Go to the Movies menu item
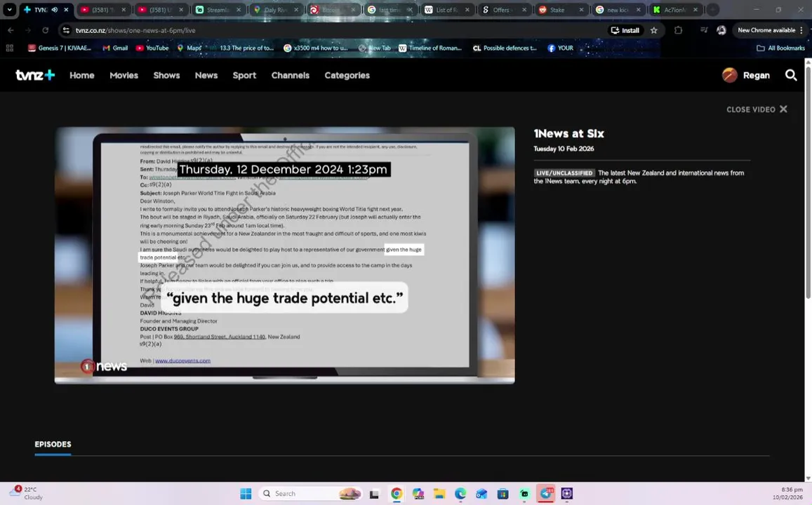This screenshot has width=812, height=505. click(124, 75)
